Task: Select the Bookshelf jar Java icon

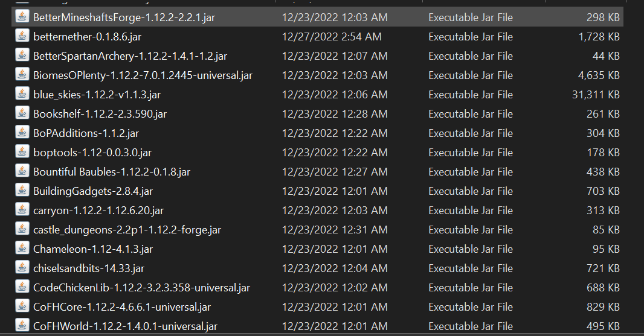Action: (22, 113)
